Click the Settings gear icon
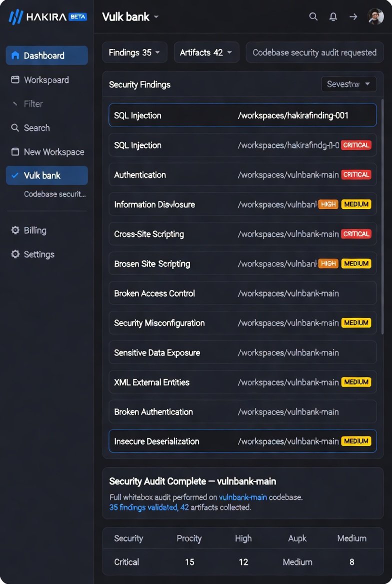 (15, 254)
